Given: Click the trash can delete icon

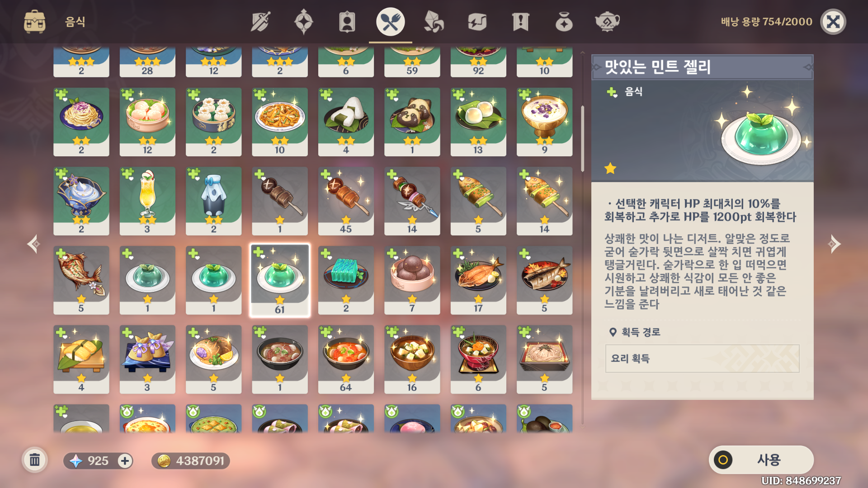Looking at the screenshot, I should [35, 460].
